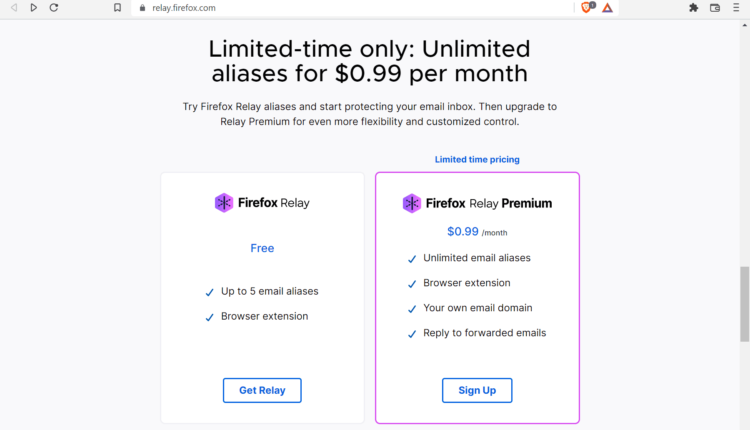Open Brave Shields lion icon
Screen dimensions: 750x430
pos(587,7)
